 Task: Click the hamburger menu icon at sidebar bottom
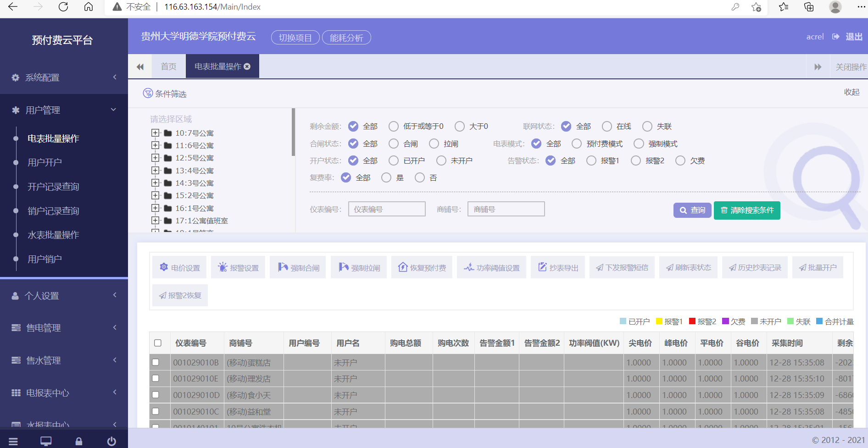[x=13, y=441]
